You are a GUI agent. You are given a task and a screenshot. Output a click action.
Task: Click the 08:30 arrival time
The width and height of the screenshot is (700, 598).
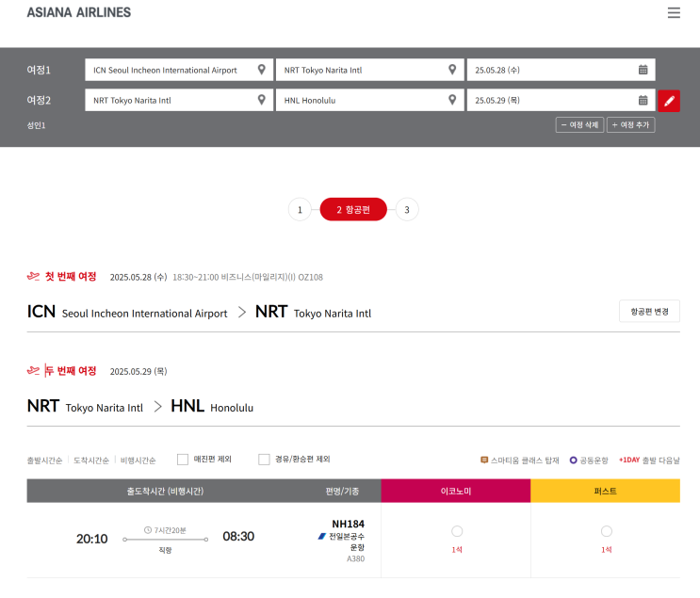tap(238, 536)
